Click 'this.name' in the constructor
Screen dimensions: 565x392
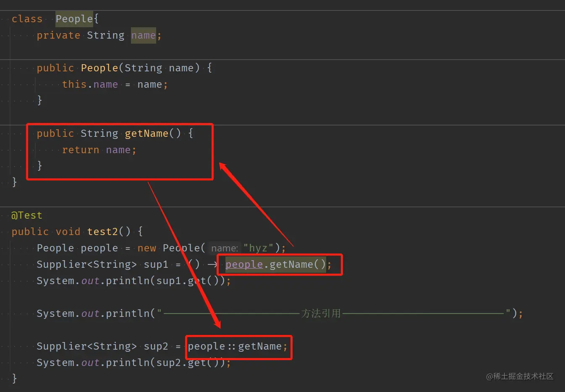tap(90, 84)
